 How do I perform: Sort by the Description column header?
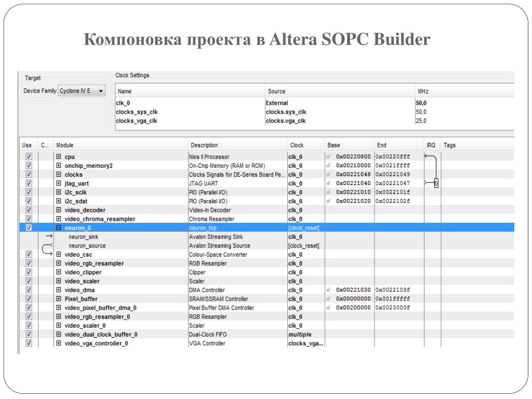[237, 145]
